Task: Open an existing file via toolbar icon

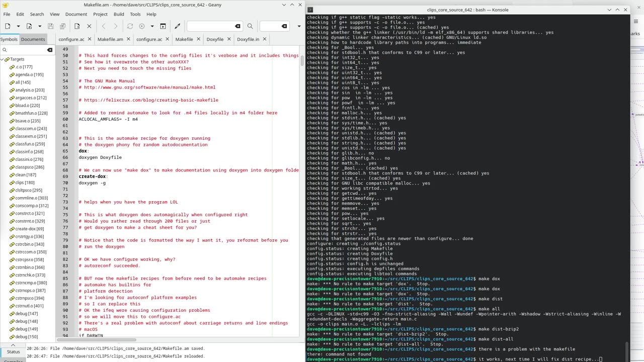Action: [x=29, y=26]
